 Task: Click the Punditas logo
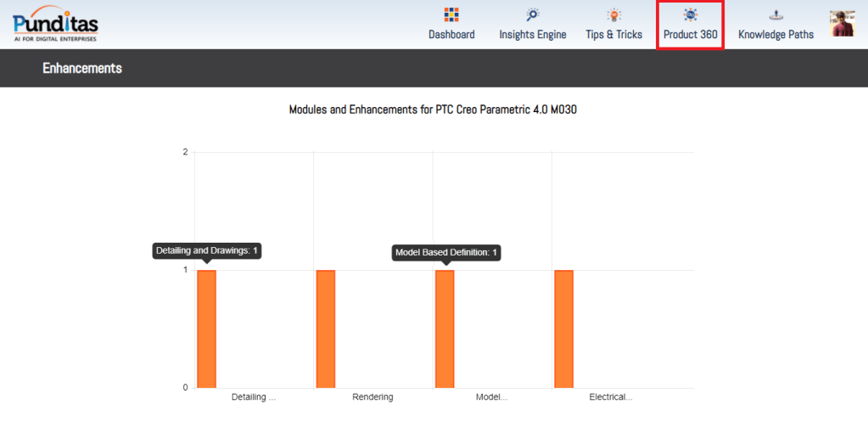click(x=55, y=24)
